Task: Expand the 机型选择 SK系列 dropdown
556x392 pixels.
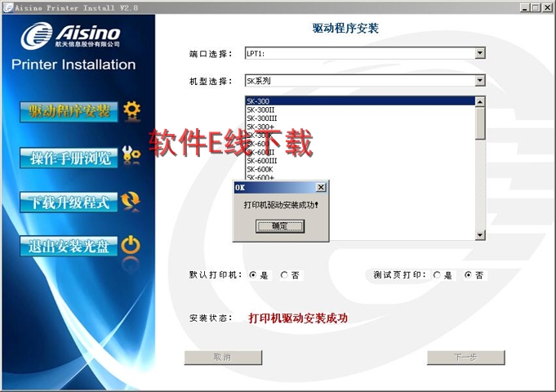Action: (x=480, y=81)
